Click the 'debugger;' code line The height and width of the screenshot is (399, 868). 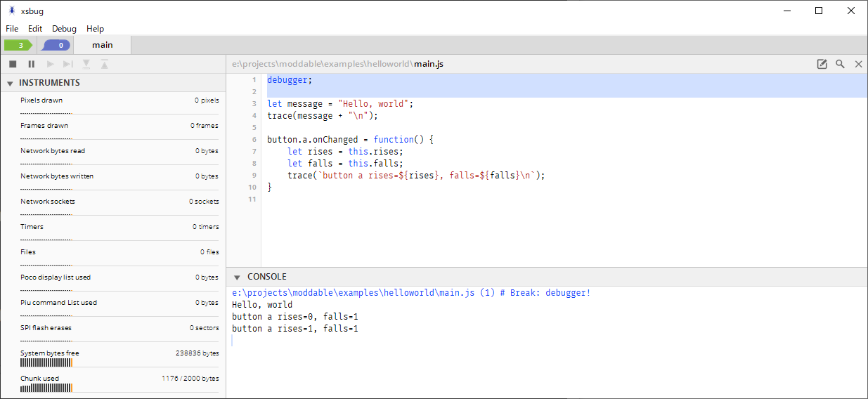click(290, 80)
